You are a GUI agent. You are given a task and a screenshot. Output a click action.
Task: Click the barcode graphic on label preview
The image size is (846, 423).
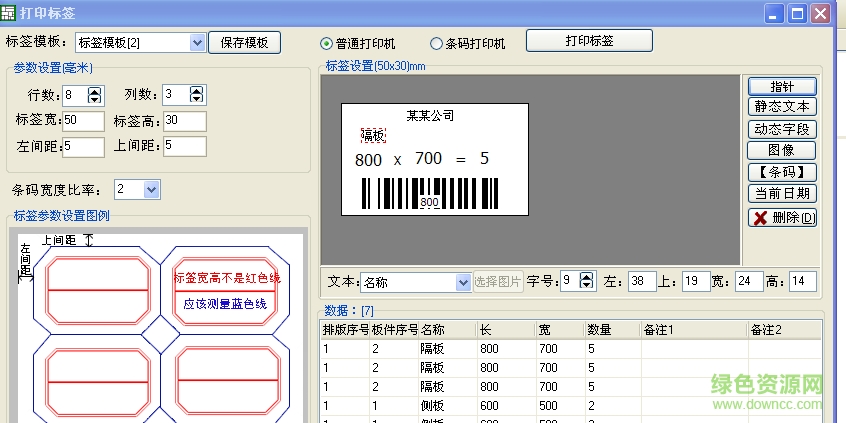point(429,192)
